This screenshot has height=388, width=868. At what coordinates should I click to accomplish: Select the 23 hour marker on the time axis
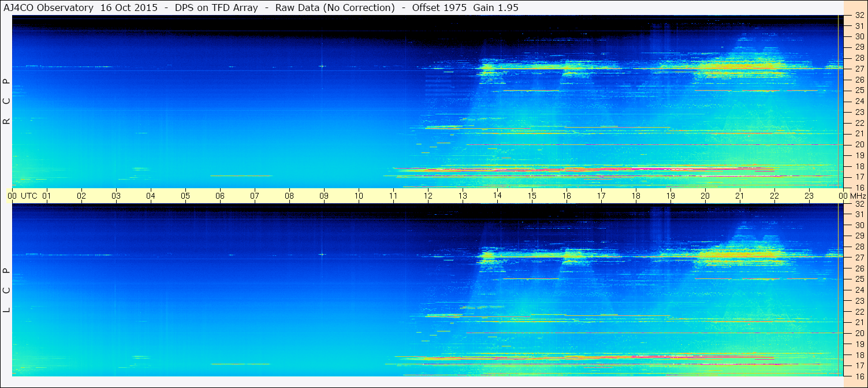tap(809, 196)
